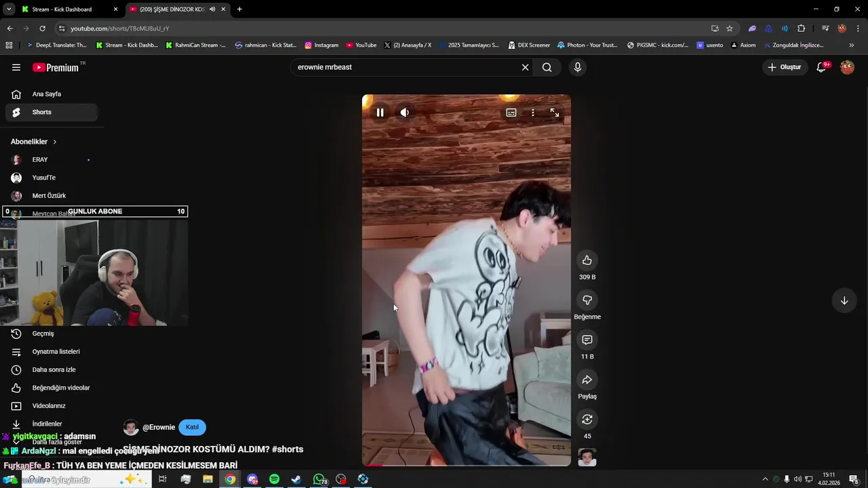Open the comments showing 11 B

coord(587,340)
